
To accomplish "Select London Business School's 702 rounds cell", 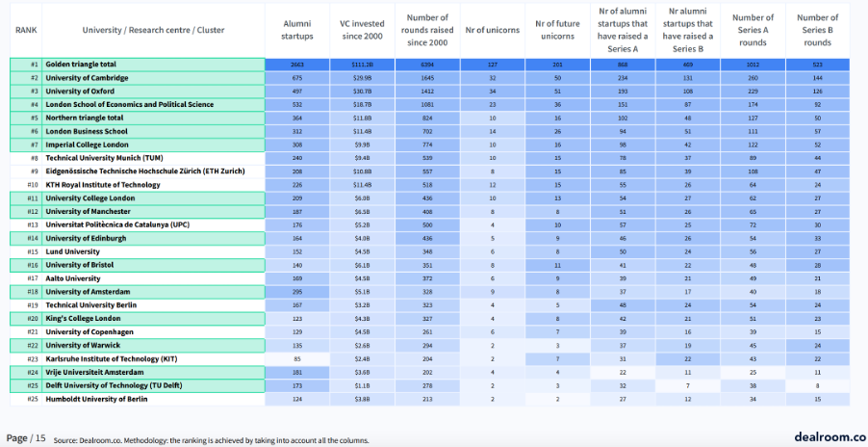I will click(427, 131).
